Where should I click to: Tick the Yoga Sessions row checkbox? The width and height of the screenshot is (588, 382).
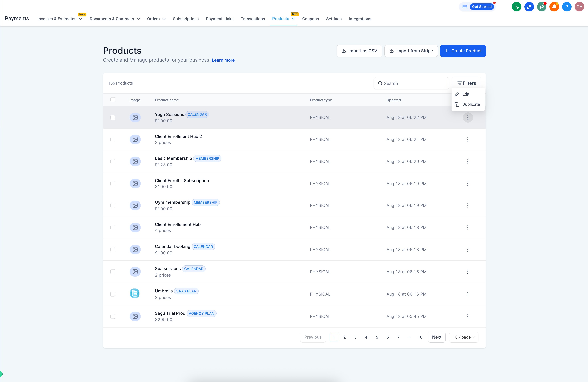coord(113,118)
